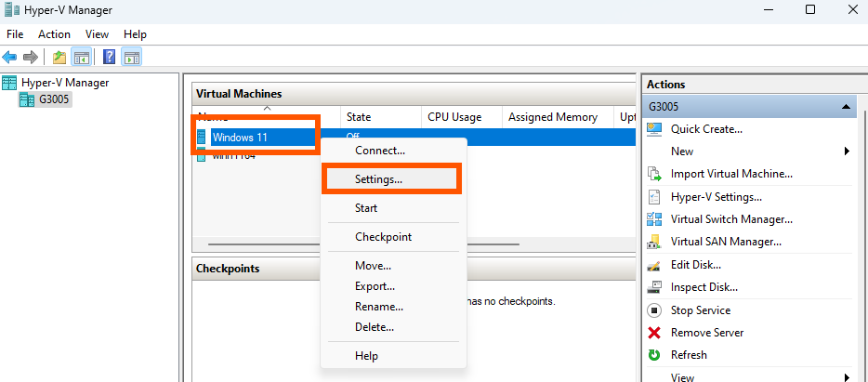Click the Quick Create monitor icon
Image resolution: width=868 pixels, height=382 pixels.
654,129
